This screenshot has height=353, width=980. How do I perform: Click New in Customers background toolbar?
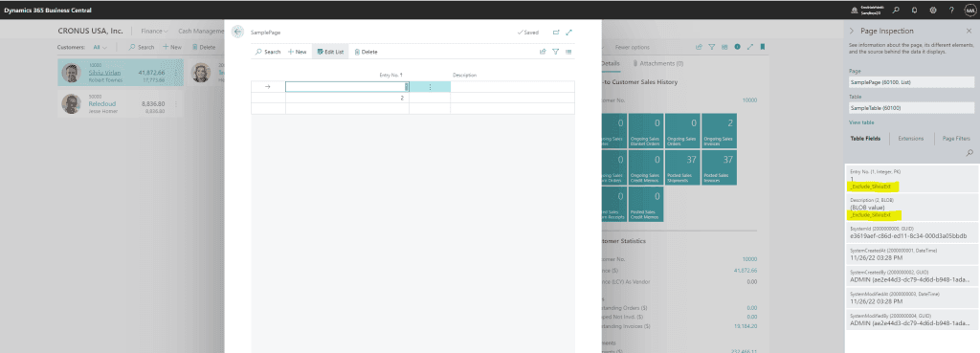[172, 47]
